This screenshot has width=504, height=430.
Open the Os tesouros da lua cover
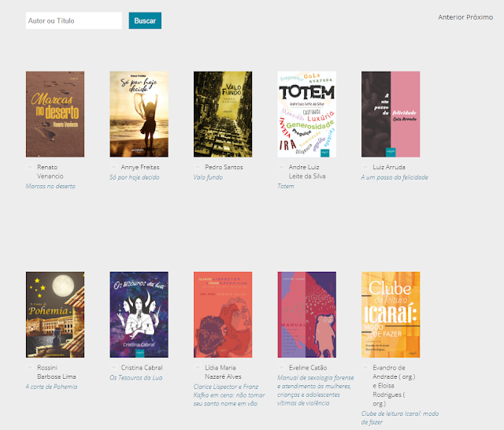[139, 315]
